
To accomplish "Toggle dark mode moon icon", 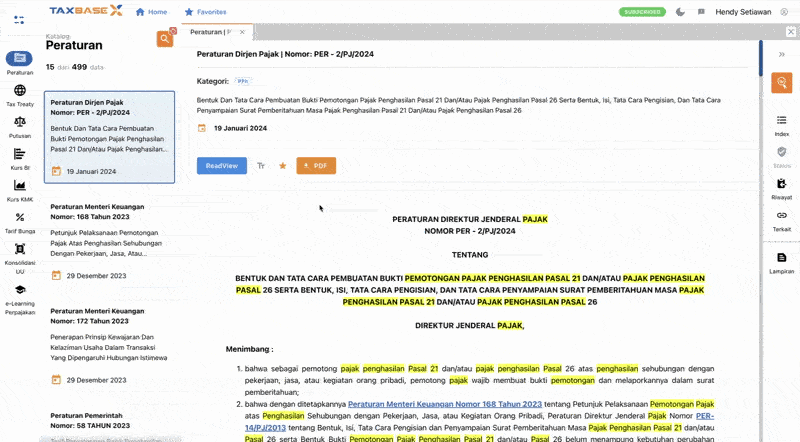I will pos(681,12).
